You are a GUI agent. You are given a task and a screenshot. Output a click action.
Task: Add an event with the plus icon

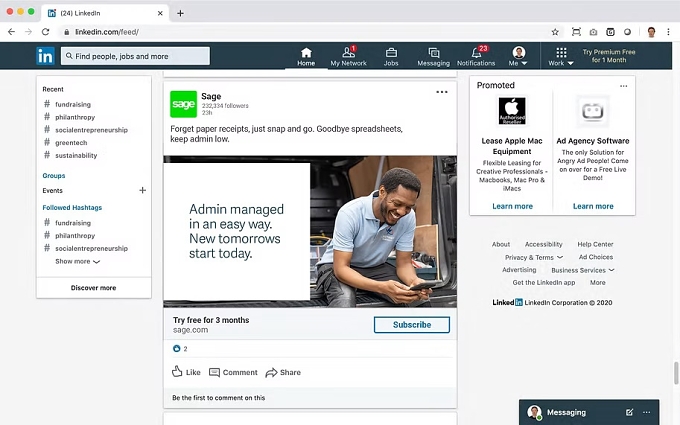(142, 190)
